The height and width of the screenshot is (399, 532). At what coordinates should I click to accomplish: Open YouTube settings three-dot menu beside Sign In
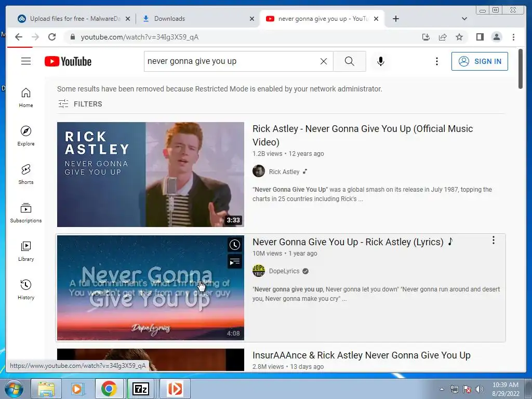click(436, 61)
